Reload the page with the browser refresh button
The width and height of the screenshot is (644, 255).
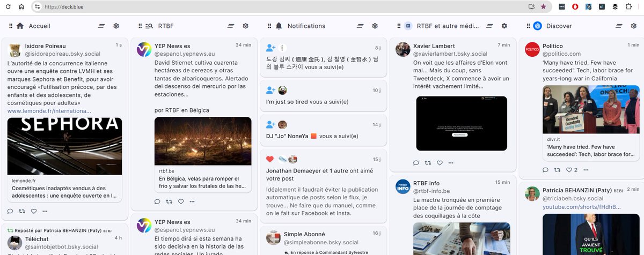[x=8, y=7]
